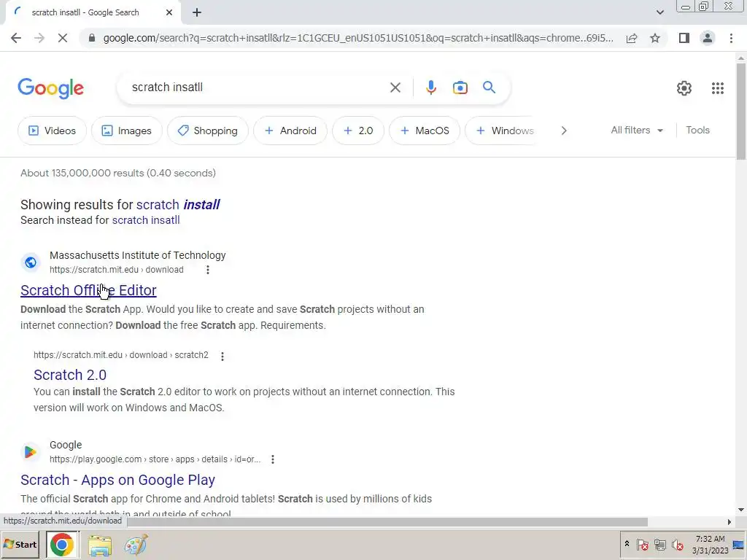Viewport: 747px width, 560px height.
Task: Click the forward navigation arrow
Action: click(x=39, y=38)
